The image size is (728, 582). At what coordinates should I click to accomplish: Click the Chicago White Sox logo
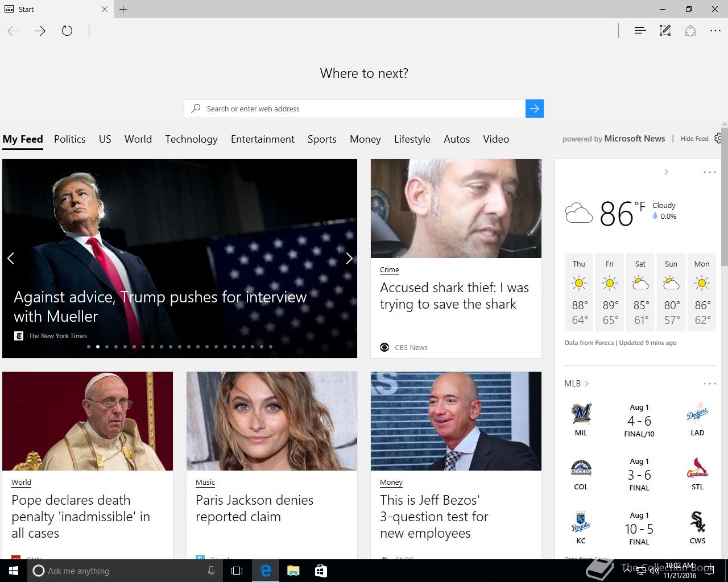[697, 522]
